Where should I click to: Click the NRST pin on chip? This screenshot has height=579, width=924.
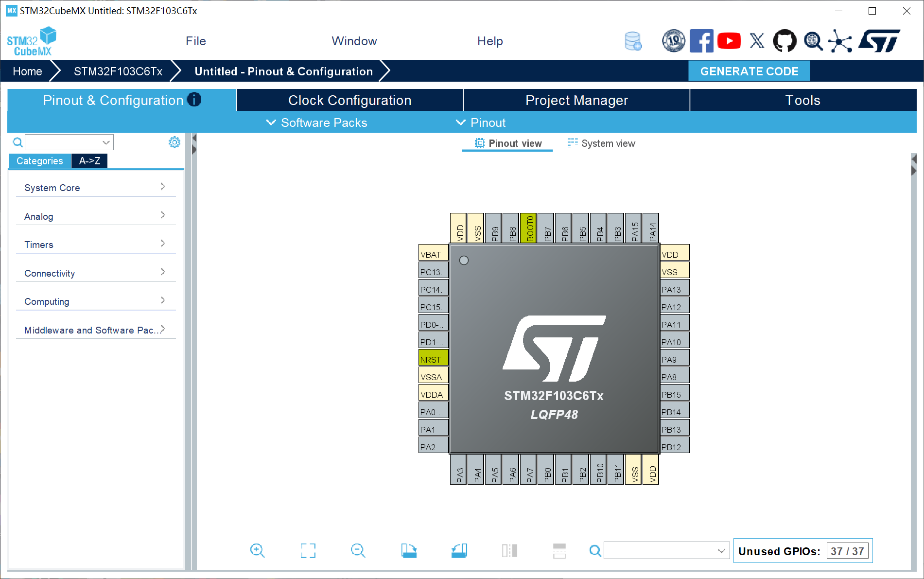pos(433,358)
